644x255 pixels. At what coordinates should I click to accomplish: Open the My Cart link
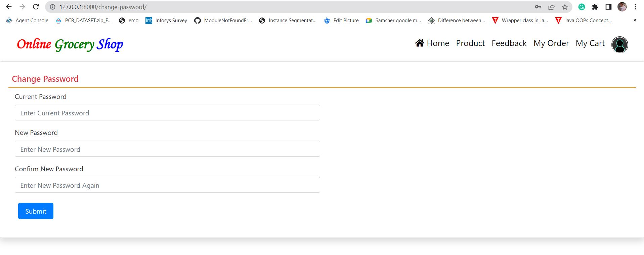(x=590, y=43)
